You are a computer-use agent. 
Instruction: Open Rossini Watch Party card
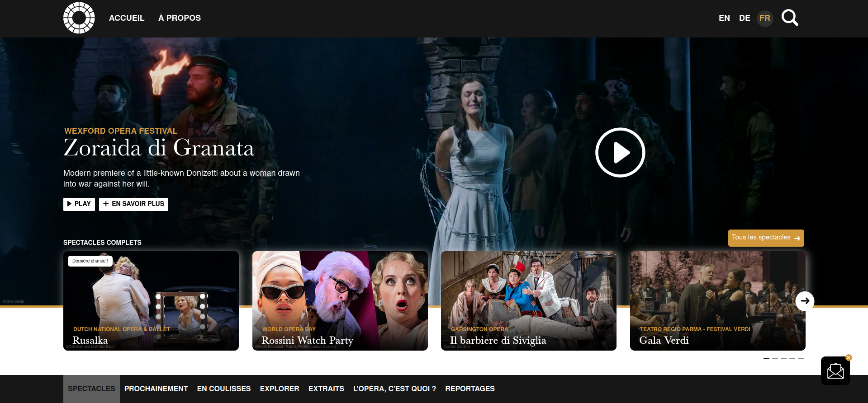click(340, 301)
